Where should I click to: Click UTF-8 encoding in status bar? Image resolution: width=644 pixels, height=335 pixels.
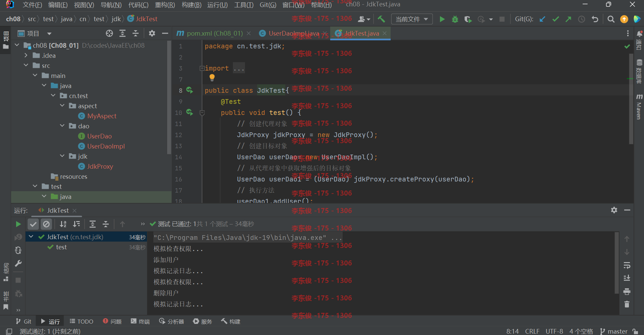click(554, 331)
